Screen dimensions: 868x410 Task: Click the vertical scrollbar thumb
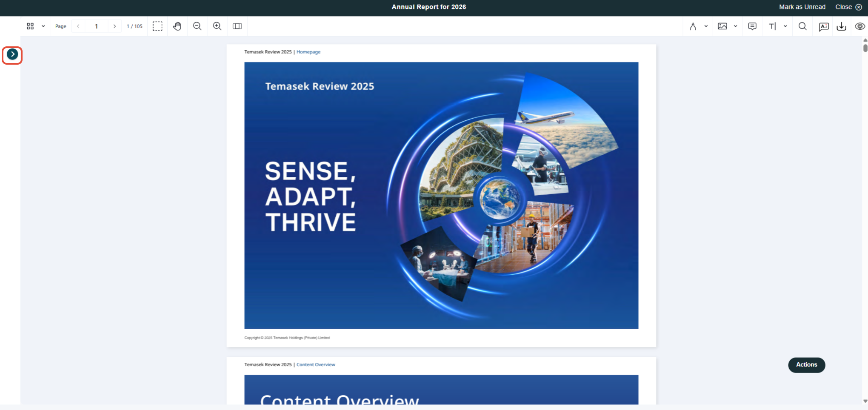[x=865, y=48]
